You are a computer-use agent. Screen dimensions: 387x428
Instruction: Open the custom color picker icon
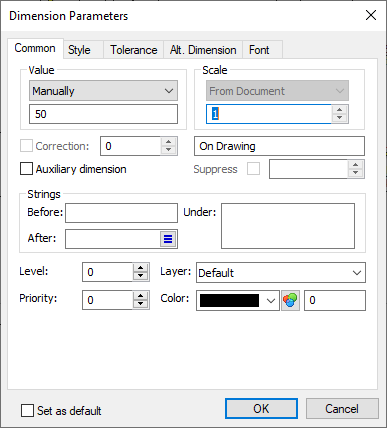[290, 300]
